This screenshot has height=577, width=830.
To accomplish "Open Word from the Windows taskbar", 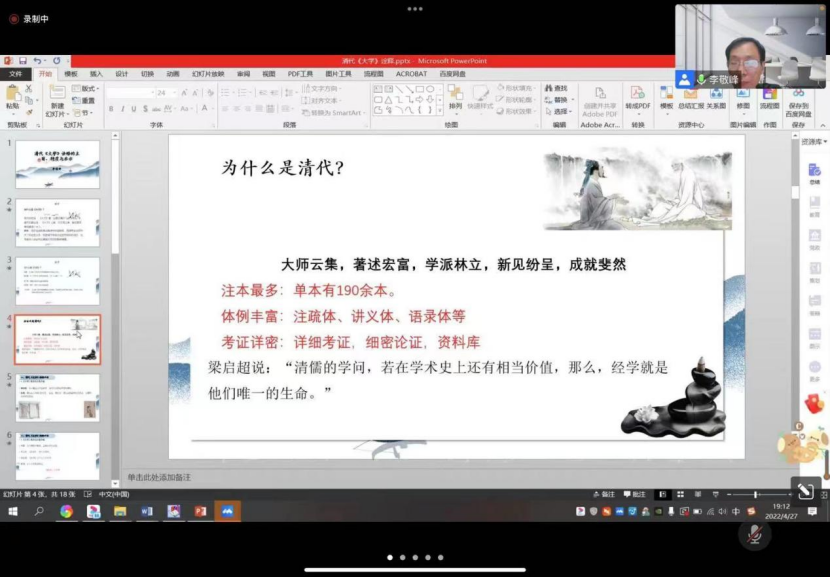I will pyautogui.click(x=147, y=511).
